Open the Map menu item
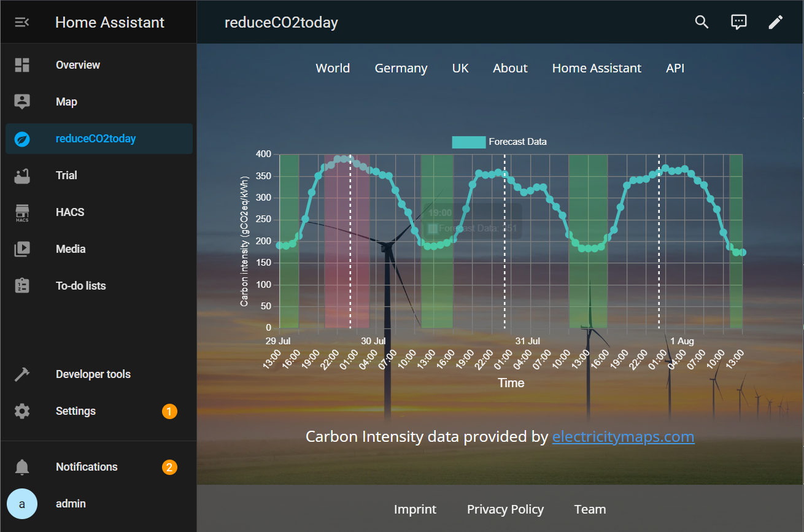Viewport: 804px width, 532px height. [99, 102]
